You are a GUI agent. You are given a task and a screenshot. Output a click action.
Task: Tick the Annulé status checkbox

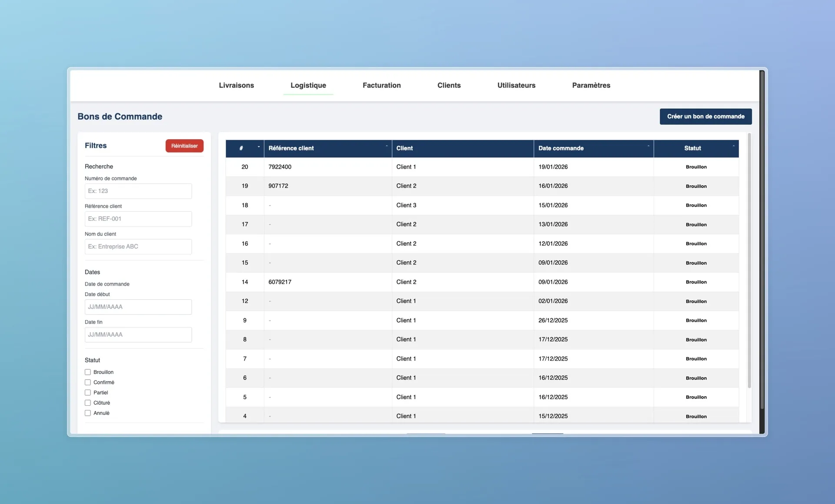tap(88, 413)
